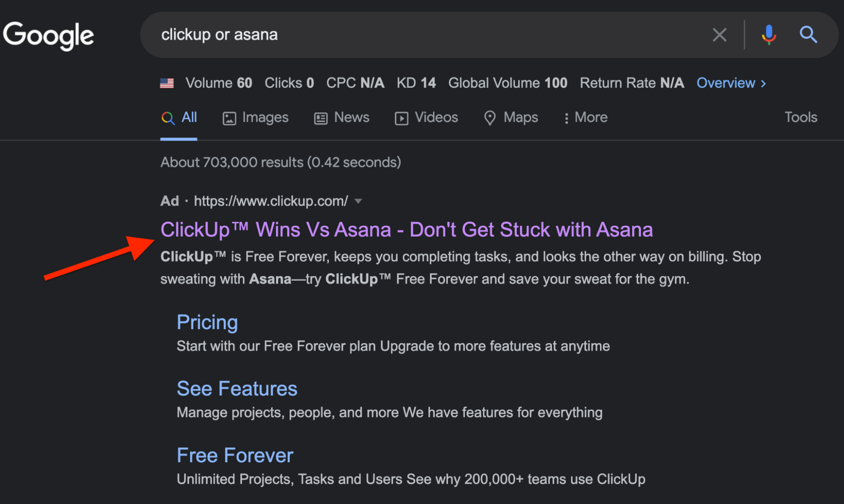
Task: Visit the Pricing sitelink
Action: tap(207, 322)
